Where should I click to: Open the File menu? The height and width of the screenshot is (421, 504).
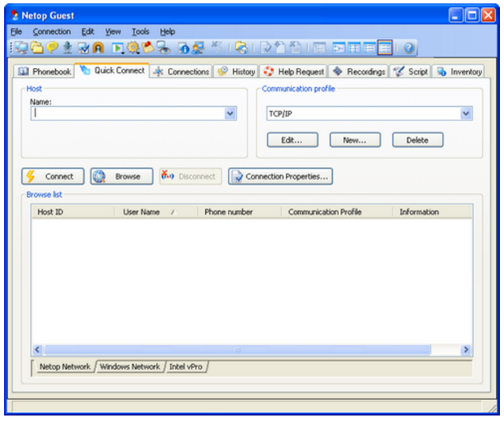point(16,32)
